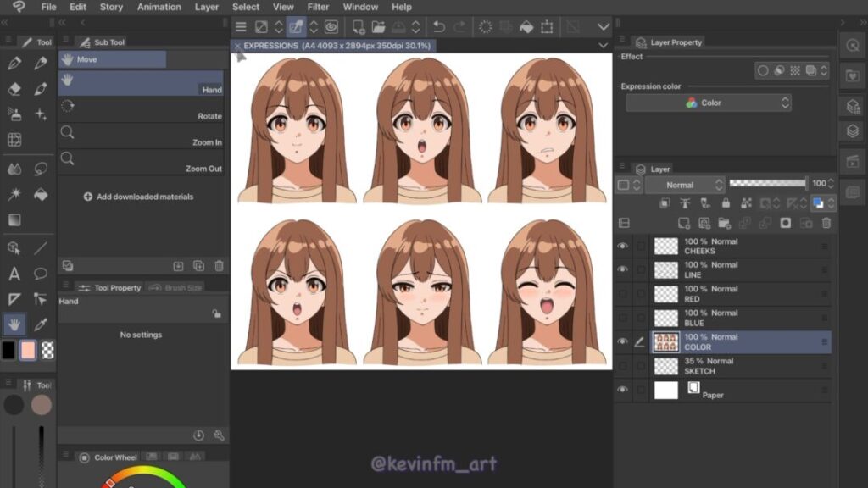Open the Expression color dropdown

pyautogui.click(x=708, y=103)
